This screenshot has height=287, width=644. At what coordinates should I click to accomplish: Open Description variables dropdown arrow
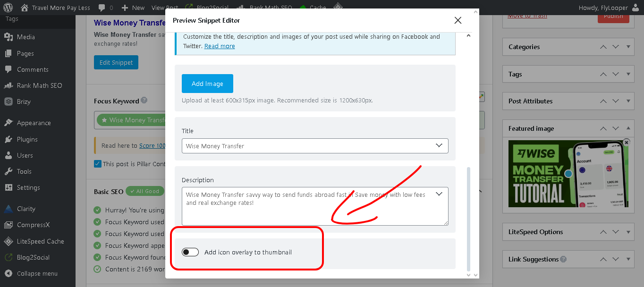pos(439,194)
